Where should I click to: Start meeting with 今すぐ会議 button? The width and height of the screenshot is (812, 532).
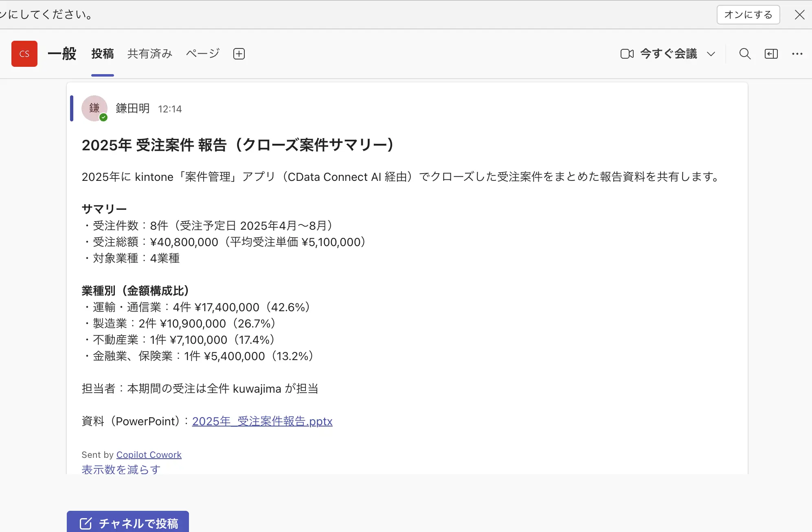point(659,54)
